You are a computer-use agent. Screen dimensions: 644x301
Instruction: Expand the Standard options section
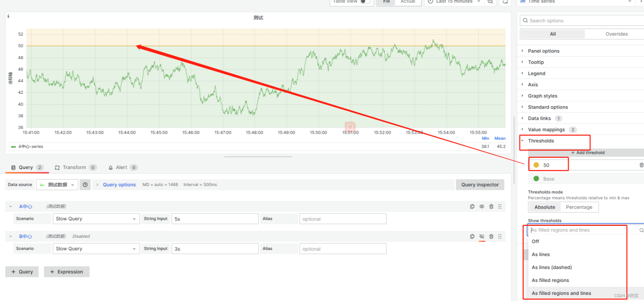coord(548,107)
